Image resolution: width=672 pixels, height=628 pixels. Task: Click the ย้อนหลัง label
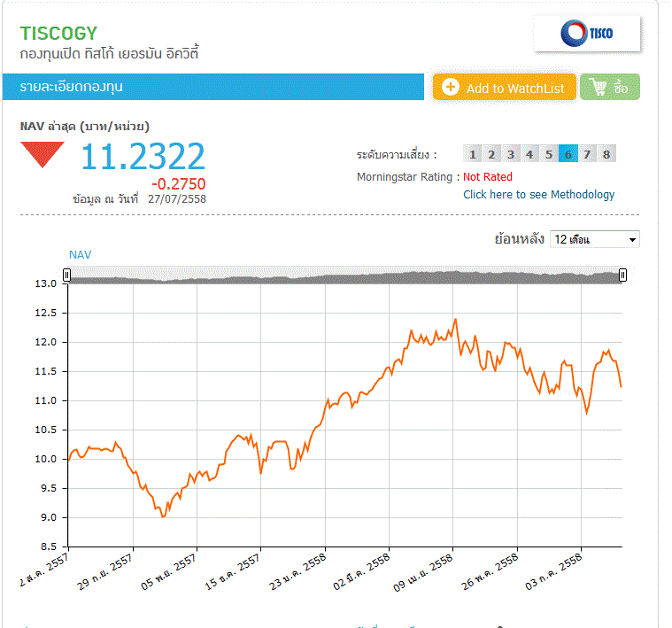520,239
